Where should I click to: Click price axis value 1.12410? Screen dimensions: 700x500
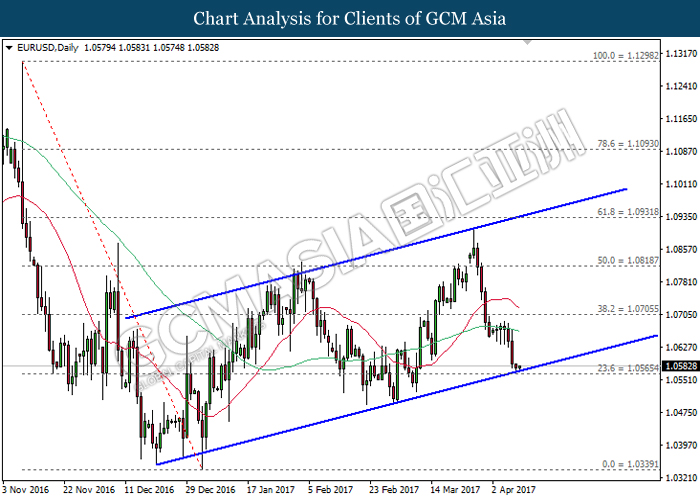[x=681, y=86]
